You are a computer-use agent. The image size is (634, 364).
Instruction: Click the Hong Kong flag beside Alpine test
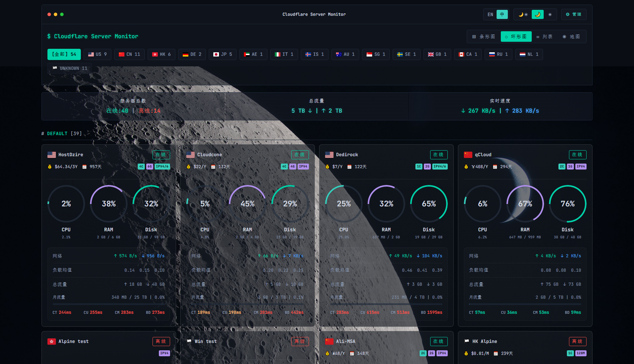[52, 342]
